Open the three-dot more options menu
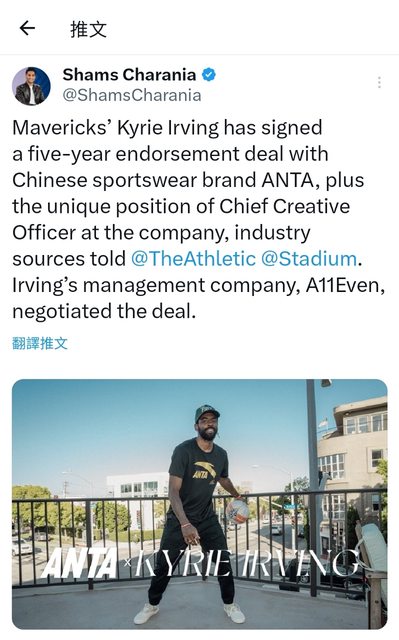 (x=379, y=82)
